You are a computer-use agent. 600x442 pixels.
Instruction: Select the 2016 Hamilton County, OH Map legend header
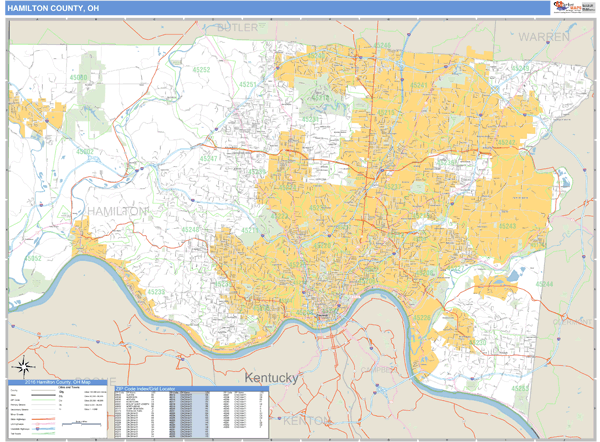58,383
